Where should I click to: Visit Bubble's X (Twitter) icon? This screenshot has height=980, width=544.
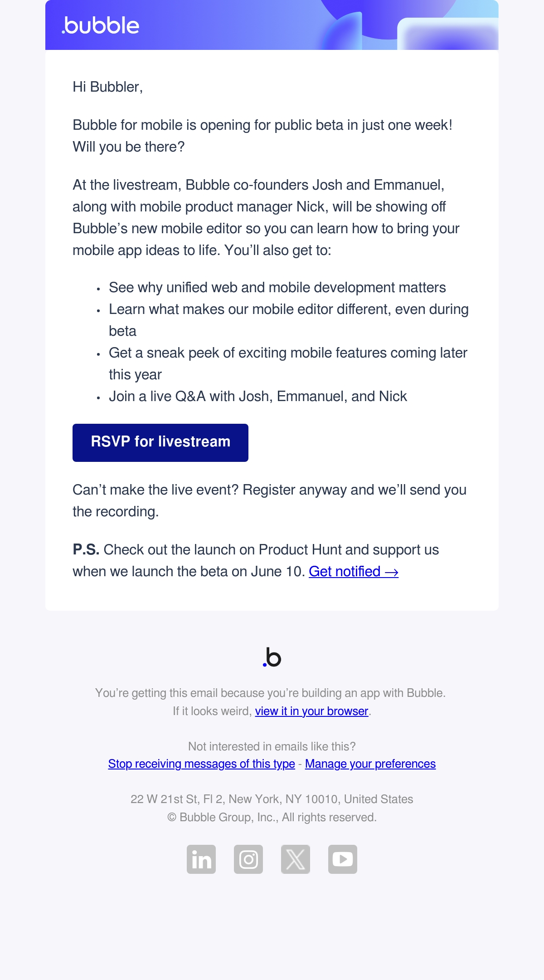(x=296, y=859)
